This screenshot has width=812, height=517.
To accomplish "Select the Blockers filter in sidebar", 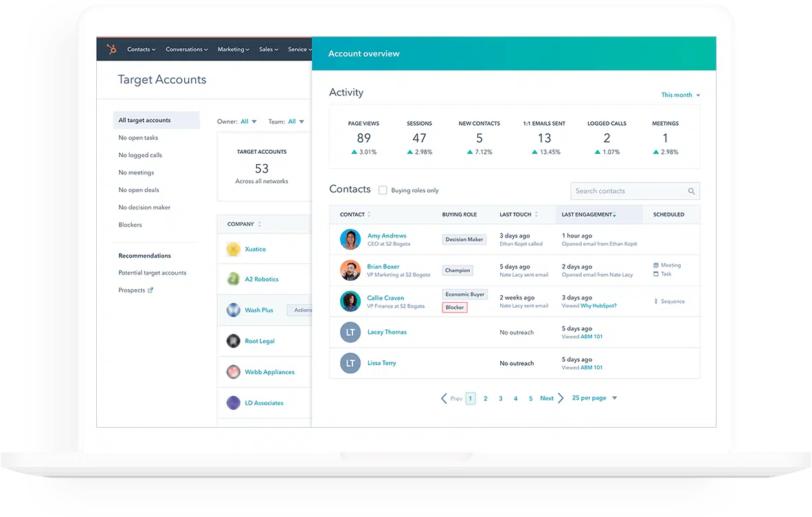I will [x=131, y=225].
